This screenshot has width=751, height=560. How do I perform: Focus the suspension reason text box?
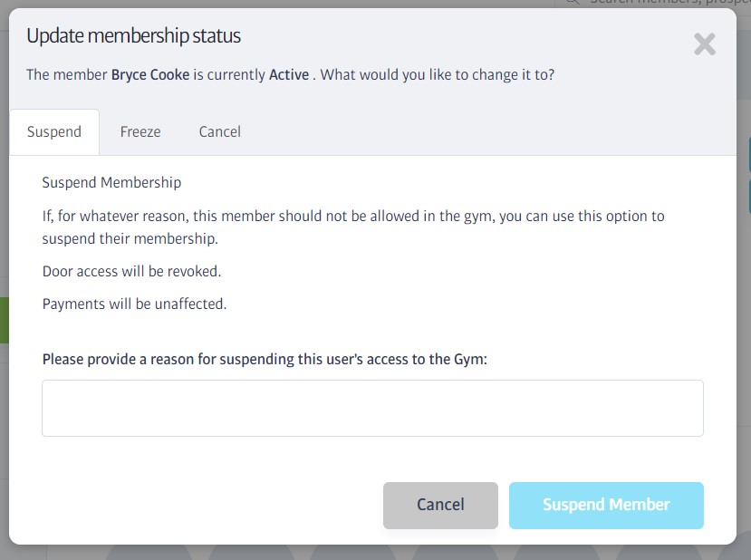pos(372,408)
